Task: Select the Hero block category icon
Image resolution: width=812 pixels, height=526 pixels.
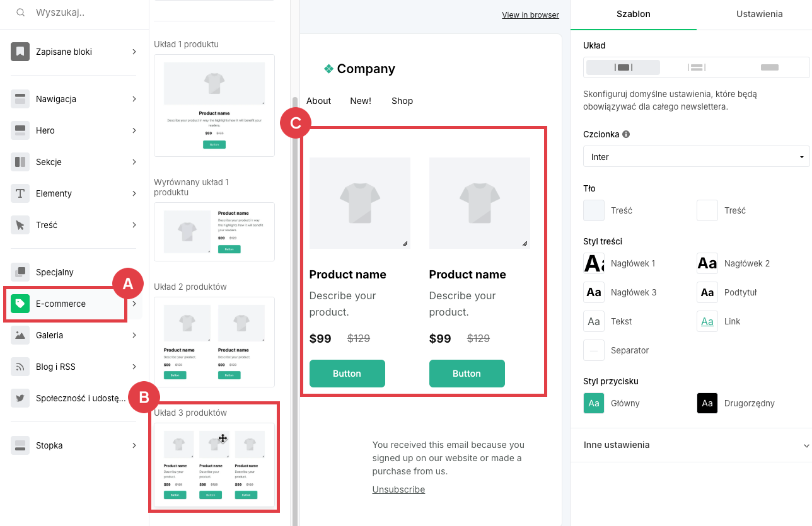Action: coord(20,130)
